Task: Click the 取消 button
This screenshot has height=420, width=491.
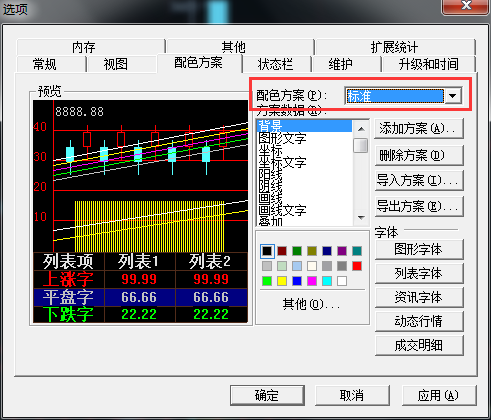Action: (352, 396)
